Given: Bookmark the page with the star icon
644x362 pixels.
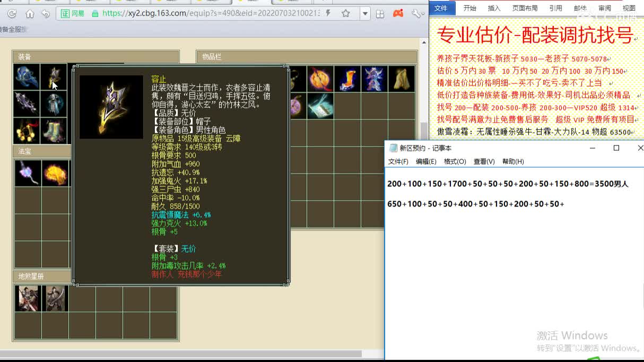Looking at the screenshot, I should pos(346,13).
